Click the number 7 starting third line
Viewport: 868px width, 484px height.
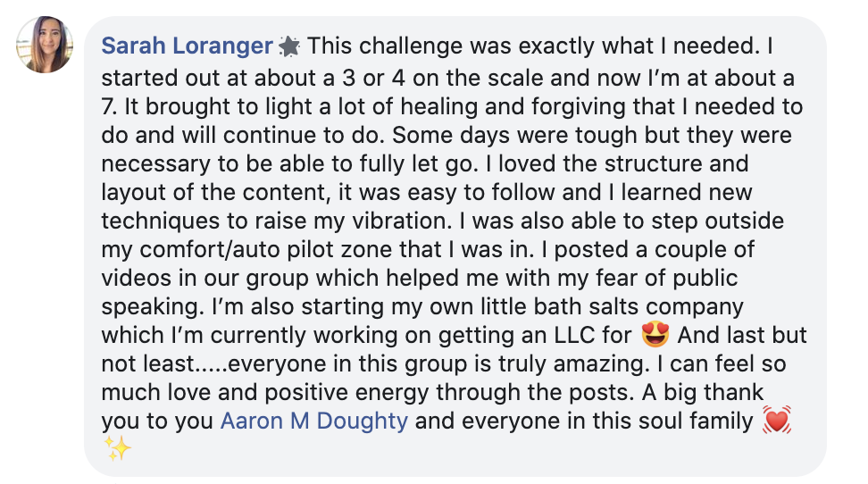(x=108, y=107)
